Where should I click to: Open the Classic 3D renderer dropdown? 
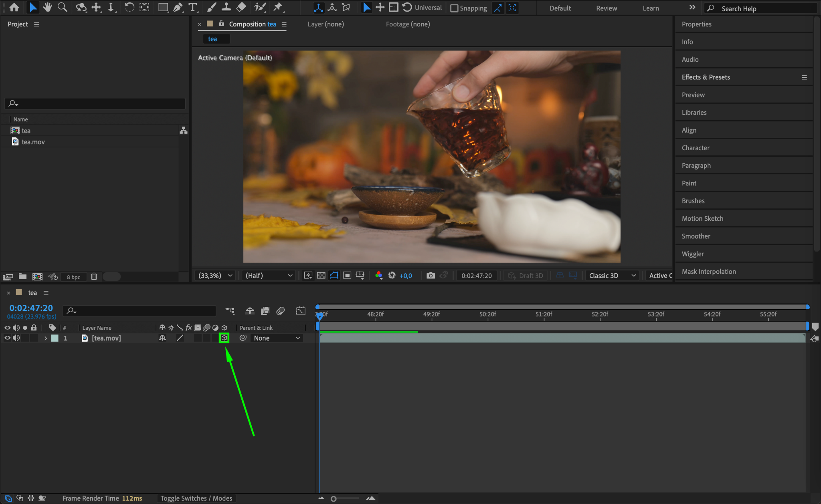[612, 276]
